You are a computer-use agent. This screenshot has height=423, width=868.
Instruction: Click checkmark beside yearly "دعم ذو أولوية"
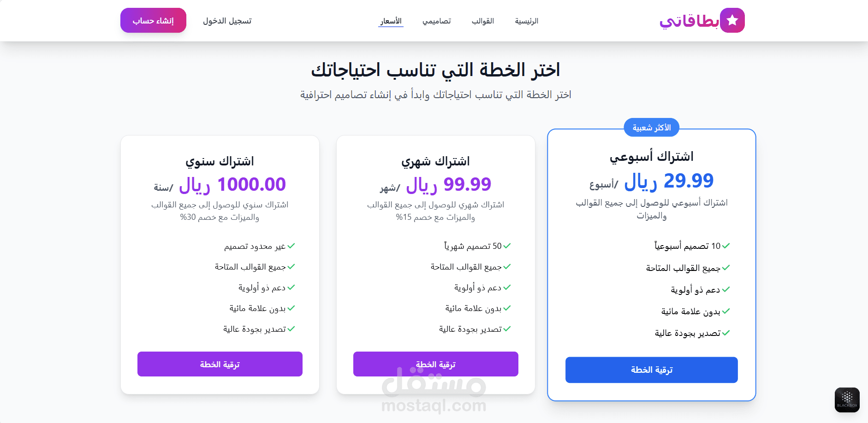[291, 288]
